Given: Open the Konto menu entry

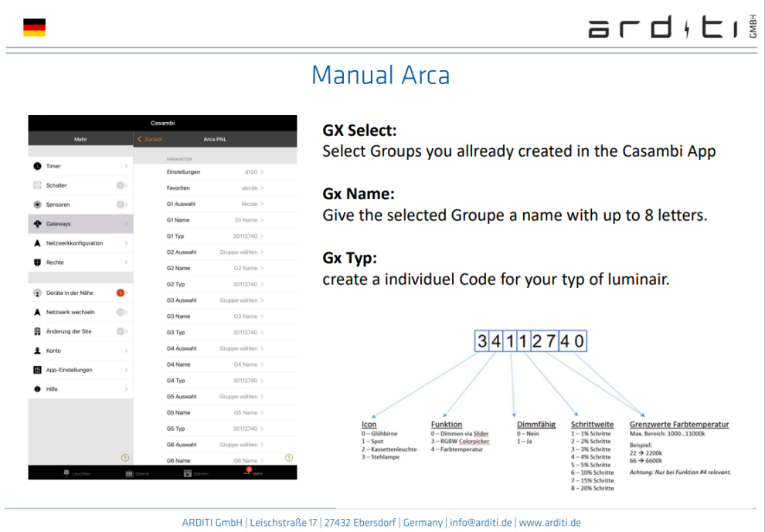Looking at the screenshot, I should point(80,351).
